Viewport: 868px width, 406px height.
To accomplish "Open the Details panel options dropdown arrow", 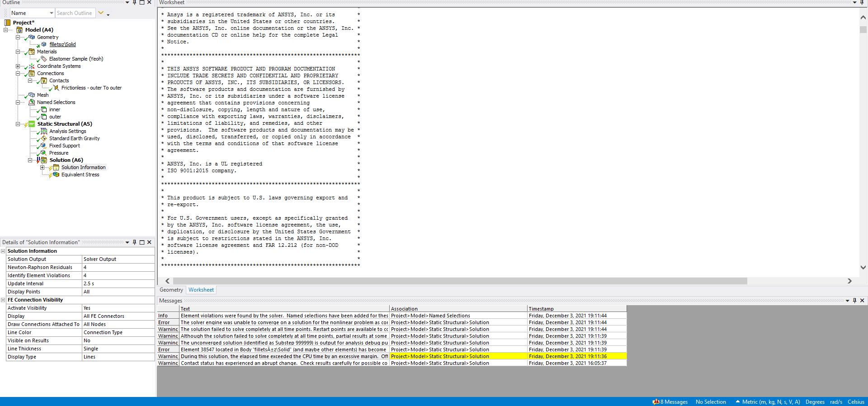I will click(127, 242).
